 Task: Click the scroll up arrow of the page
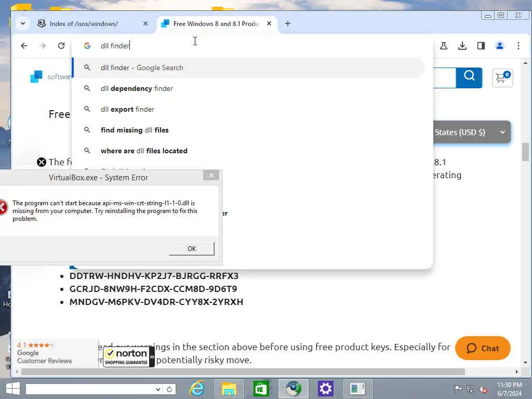pos(526,63)
